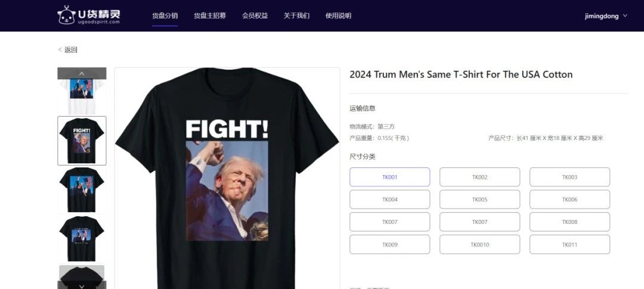
Task: Go back using the 返回 arrow
Action: [68, 49]
